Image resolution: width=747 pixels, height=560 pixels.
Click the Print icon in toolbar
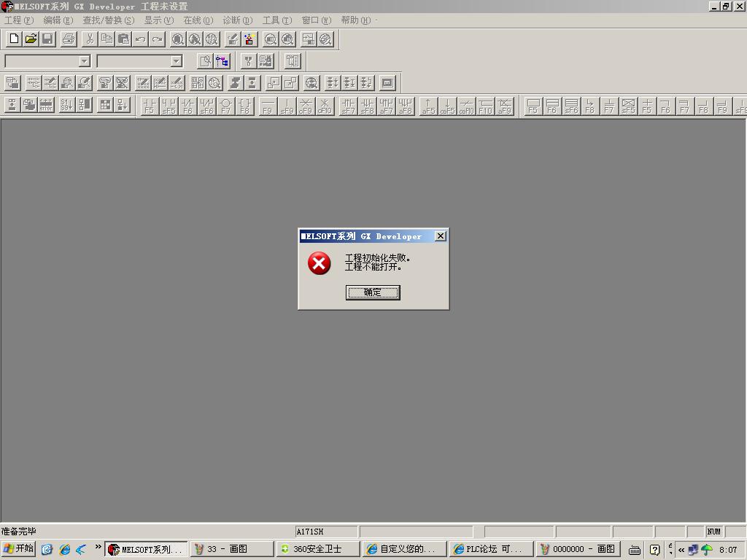(x=69, y=39)
